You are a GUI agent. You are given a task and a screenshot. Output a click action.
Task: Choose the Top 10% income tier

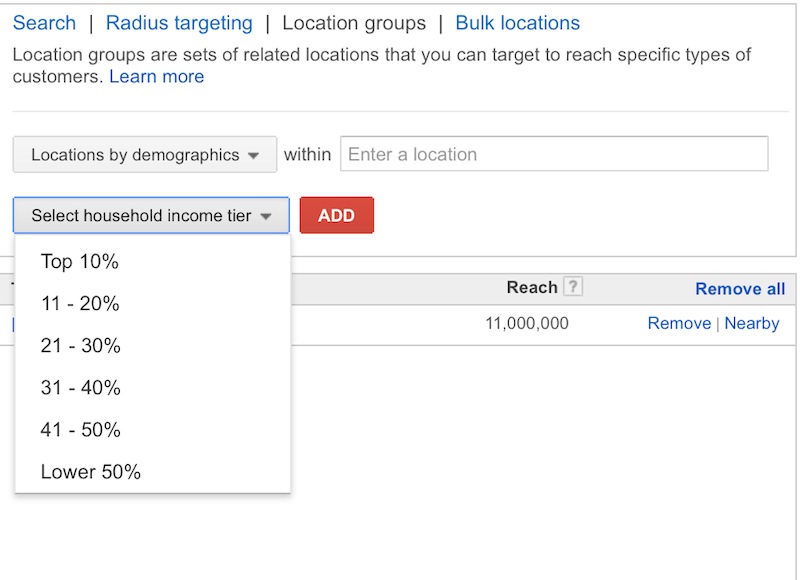80,262
